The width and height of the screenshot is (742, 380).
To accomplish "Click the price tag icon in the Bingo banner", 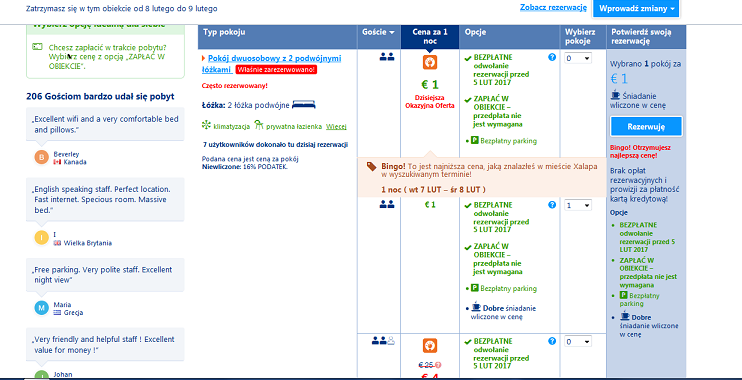I will pyautogui.click(x=372, y=166).
